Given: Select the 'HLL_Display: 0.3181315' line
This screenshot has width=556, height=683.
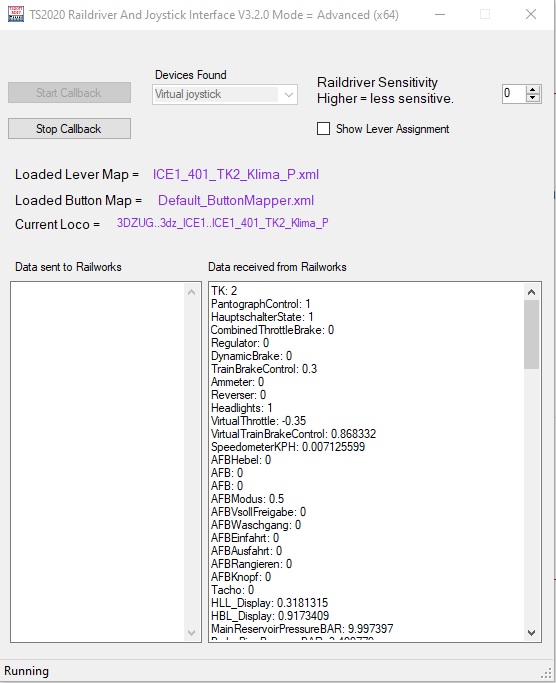Looking at the screenshot, I should point(269,603).
